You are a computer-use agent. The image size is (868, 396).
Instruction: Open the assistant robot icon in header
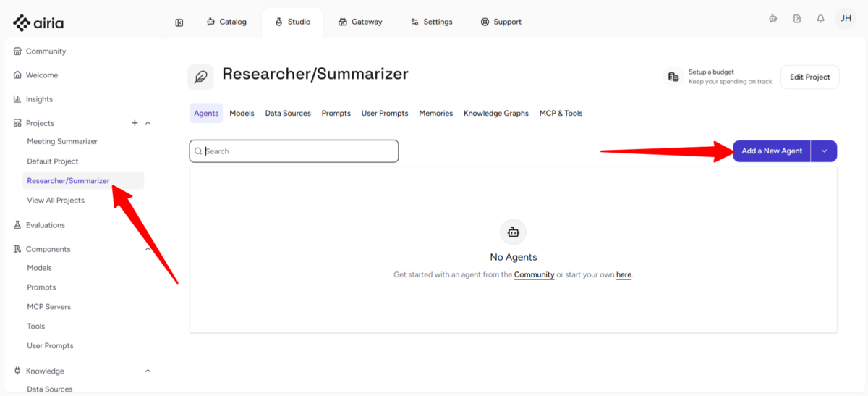(x=773, y=19)
